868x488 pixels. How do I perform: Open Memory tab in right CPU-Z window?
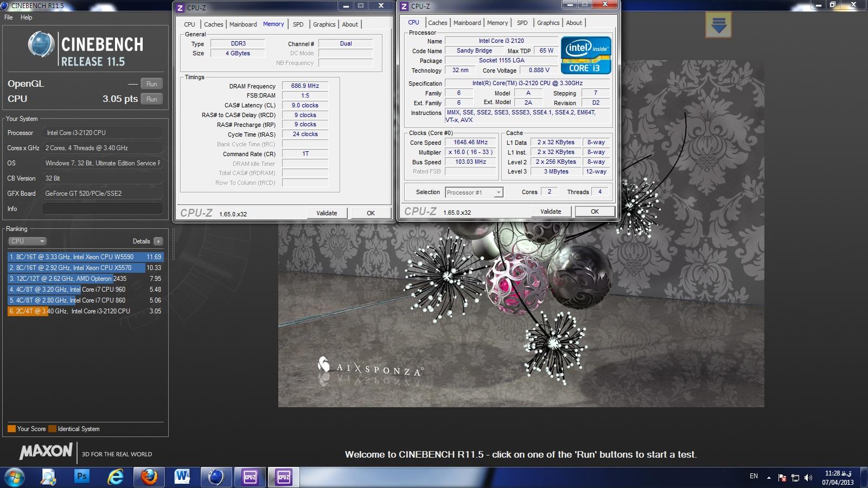[497, 23]
